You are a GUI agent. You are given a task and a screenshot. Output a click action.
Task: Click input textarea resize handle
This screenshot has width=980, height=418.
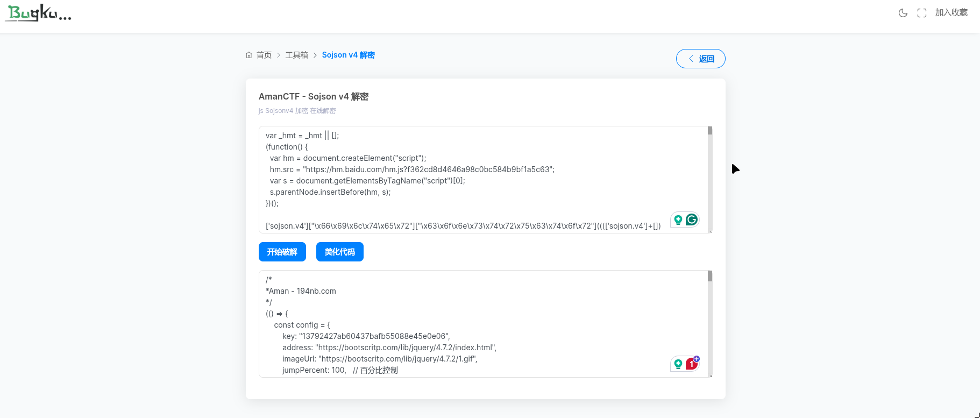click(x=711, y=231)
